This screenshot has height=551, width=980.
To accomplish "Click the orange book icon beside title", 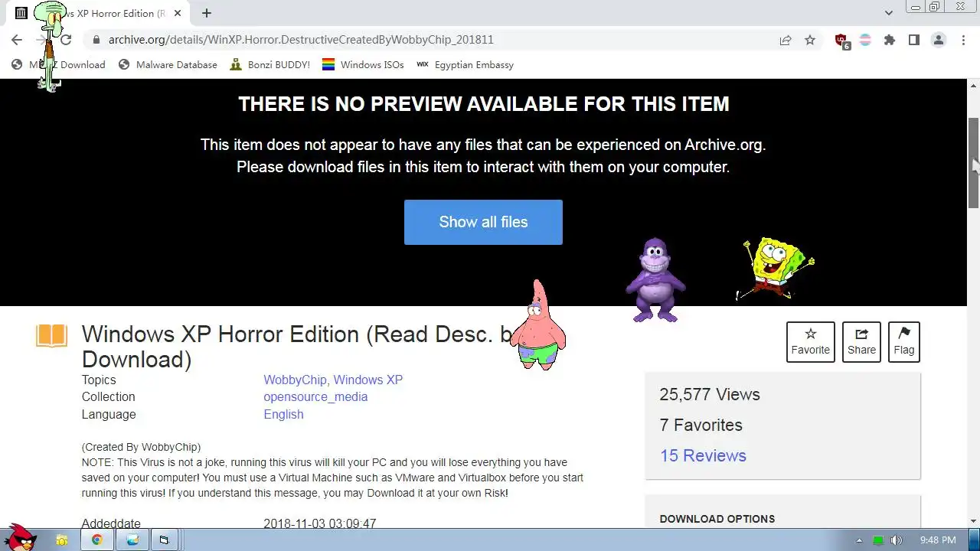I will [x=51, y=336].
